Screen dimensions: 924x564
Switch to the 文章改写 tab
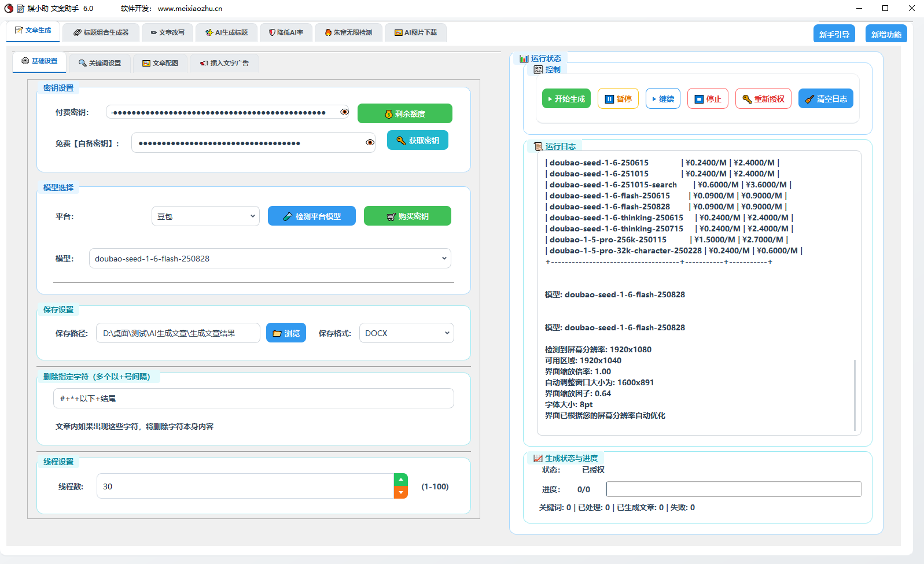click(x=168, y=33)
